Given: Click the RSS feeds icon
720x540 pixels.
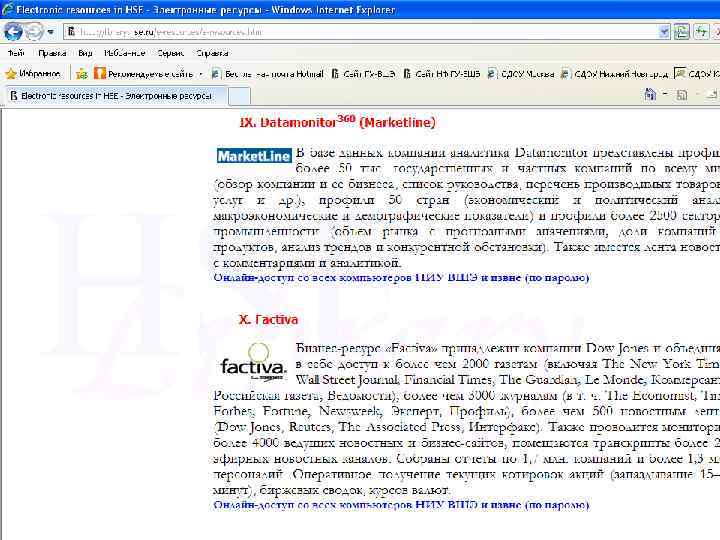Looking at the screenshot, I should [x=682, y=95].
